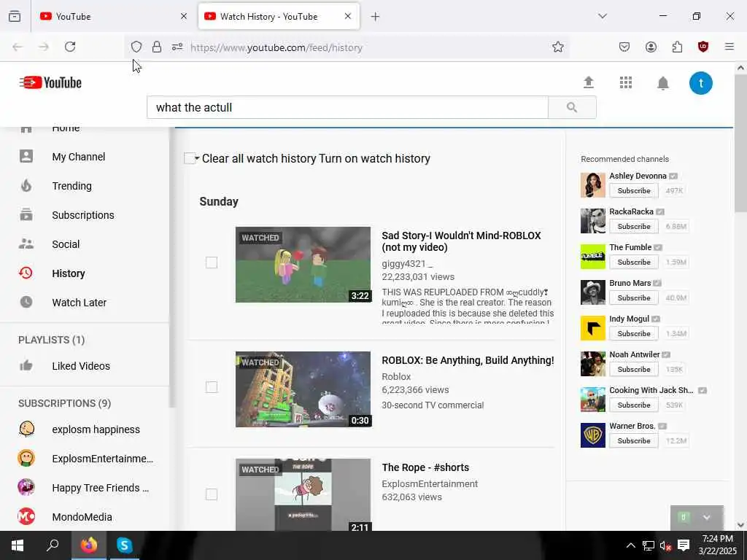This screenshot has width=747, height=560.
Task: Bookmark this page with star icon
Action: [x=558, y=47]
